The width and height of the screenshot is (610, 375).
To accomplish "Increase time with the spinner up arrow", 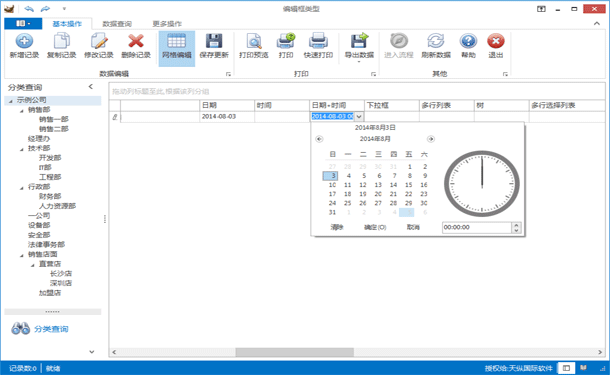I will [x=516, y=225].
